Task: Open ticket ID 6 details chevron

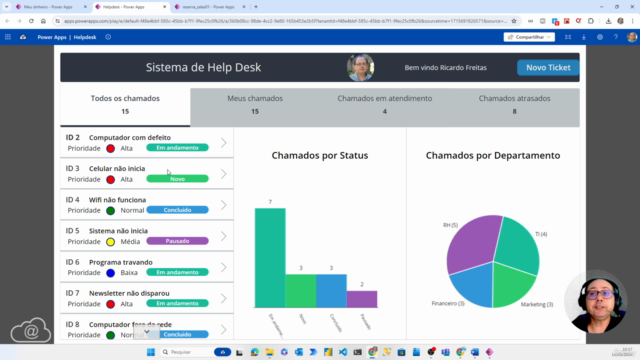Action: click(224, 267)
